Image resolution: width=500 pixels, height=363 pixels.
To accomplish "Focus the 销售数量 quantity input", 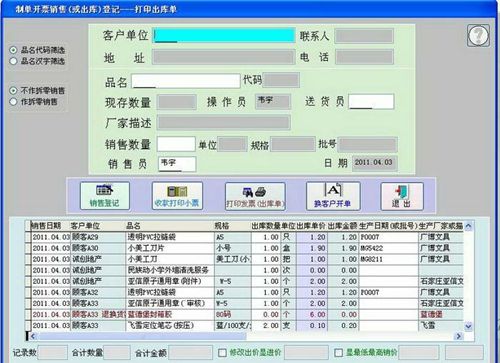I will click(176, 144).
